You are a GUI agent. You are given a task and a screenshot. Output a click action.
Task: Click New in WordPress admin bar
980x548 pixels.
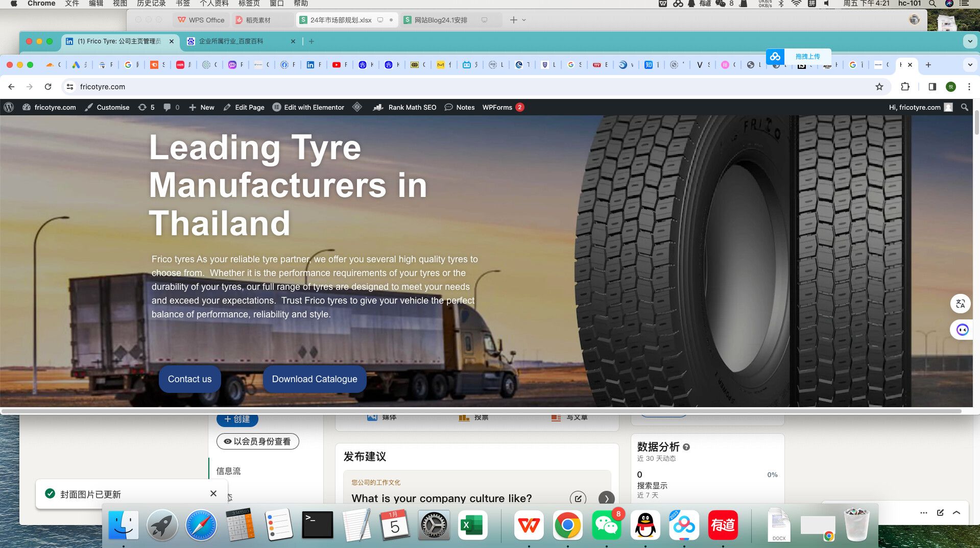202,107
